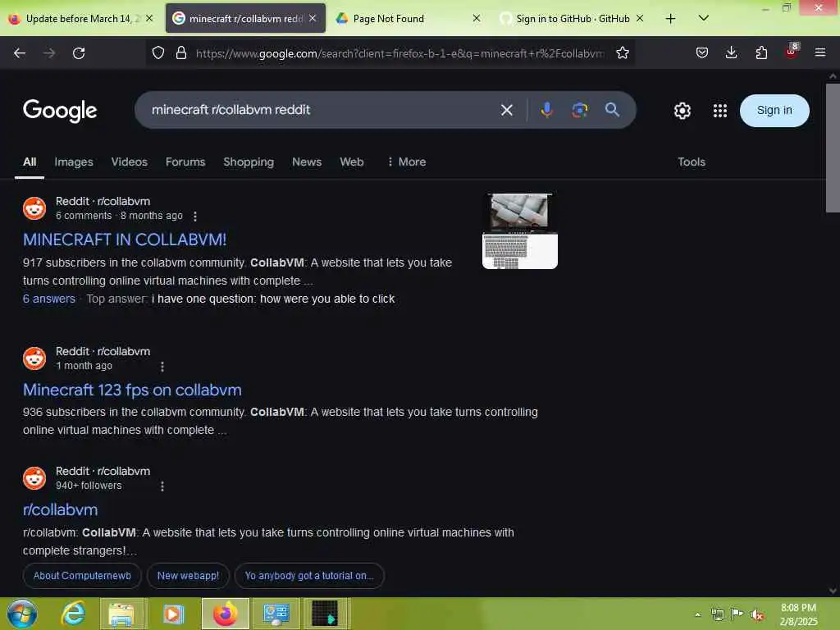The image size is (840, 630).
Task: Click the 'New webapp!' chip
Action: click(188, 576)
